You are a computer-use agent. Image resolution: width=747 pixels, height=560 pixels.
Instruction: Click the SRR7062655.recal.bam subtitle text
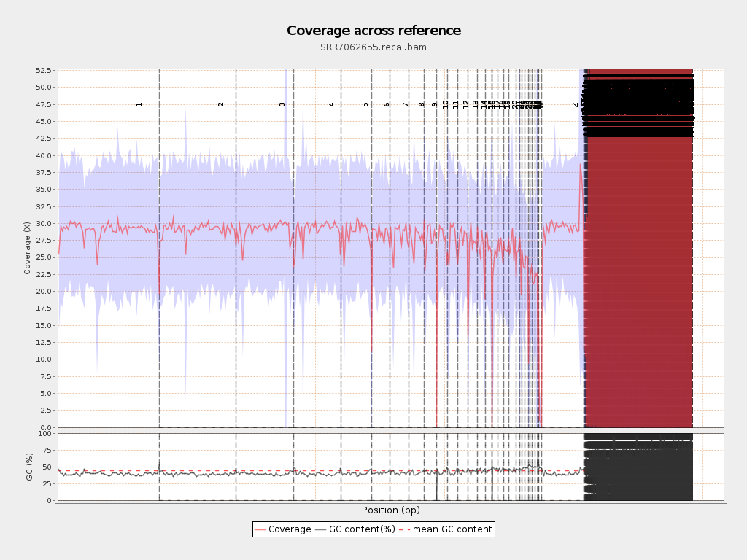pyautogui.click(x=373, y=47)
